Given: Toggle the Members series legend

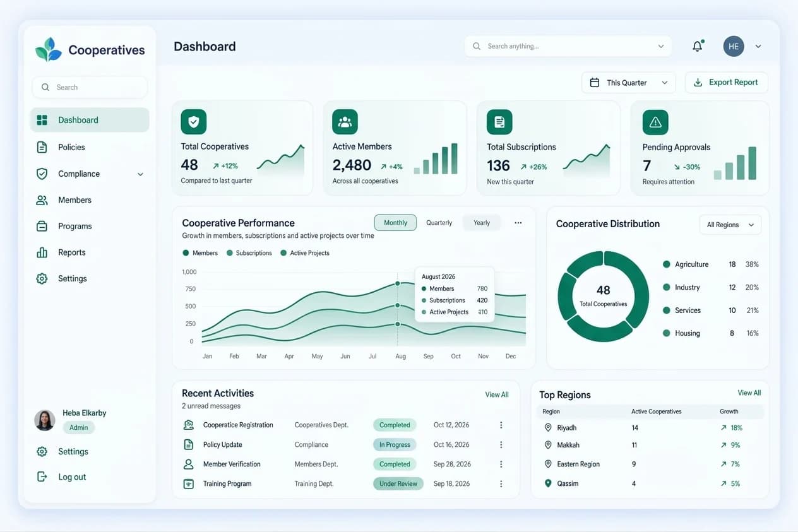Looking at the screenshot, I should point(200,253).
